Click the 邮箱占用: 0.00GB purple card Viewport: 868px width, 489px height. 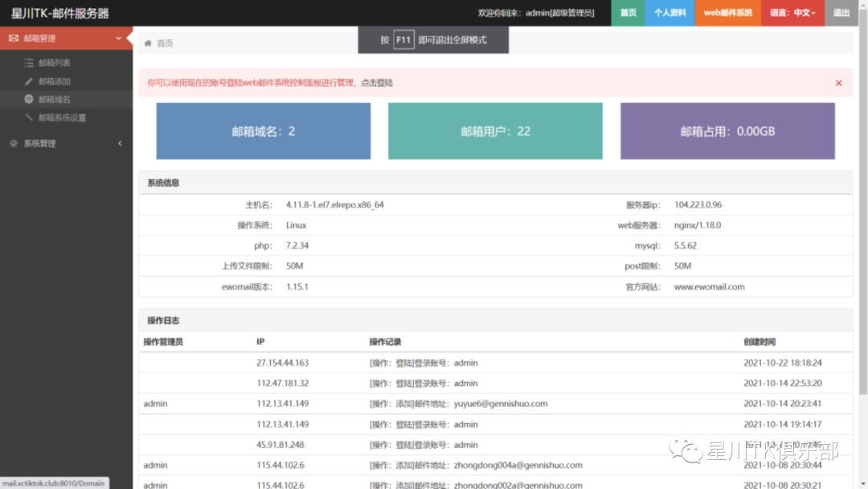[727, 131]
